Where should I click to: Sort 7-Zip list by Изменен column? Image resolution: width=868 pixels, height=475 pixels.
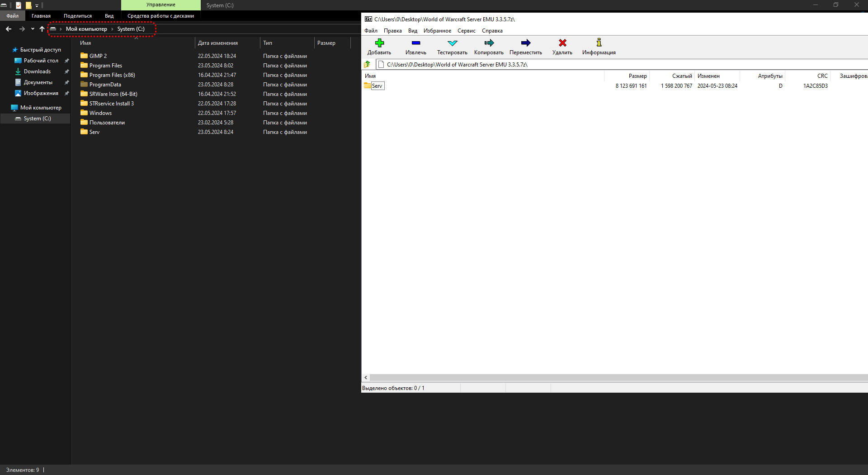pyautogui.click(x=717, y=76)
